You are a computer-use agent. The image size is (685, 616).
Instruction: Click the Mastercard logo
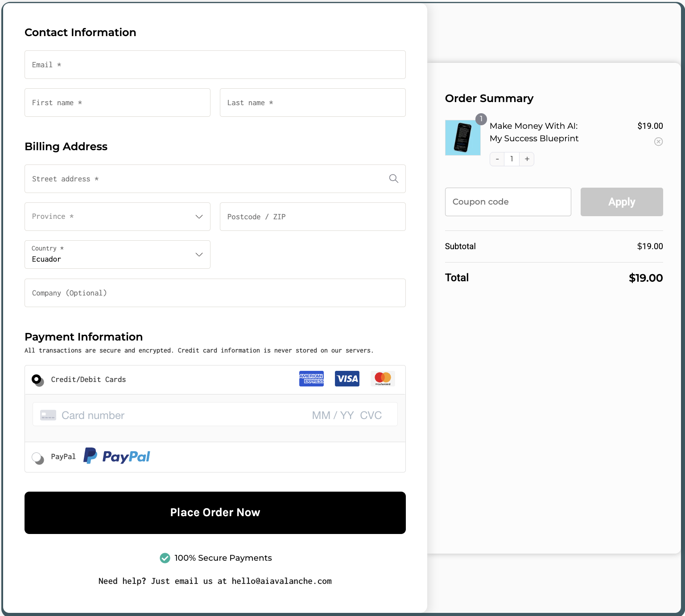383,379
